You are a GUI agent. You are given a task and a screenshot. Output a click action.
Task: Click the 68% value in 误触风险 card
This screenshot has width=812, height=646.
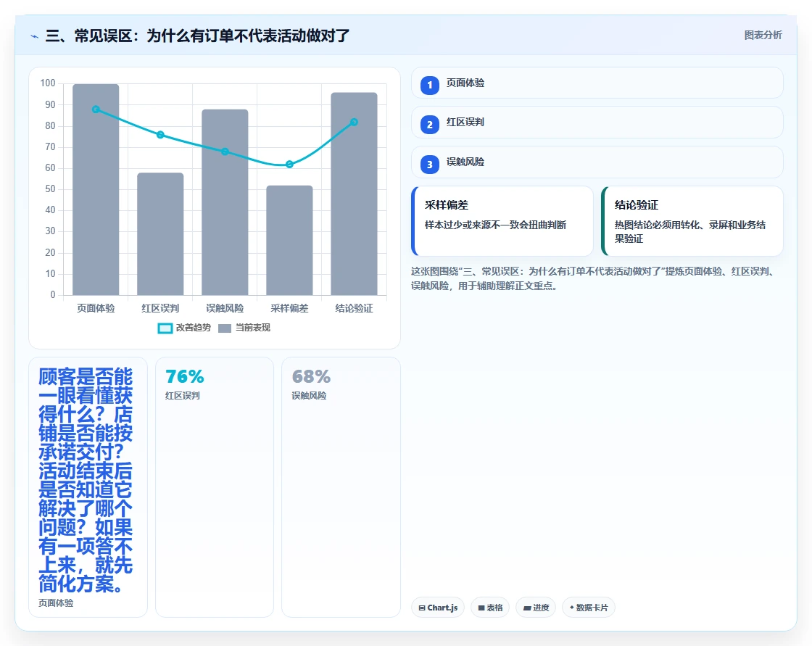(311, 376)
